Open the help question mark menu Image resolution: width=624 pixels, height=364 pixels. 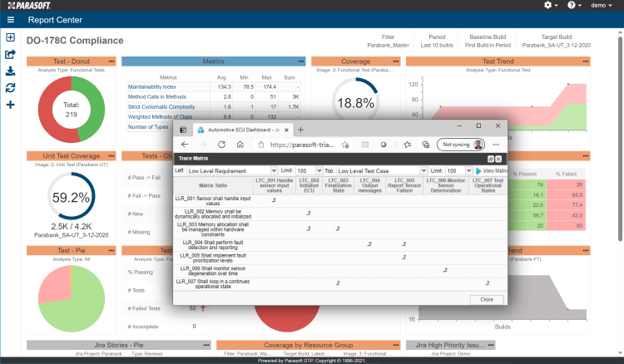572,5
